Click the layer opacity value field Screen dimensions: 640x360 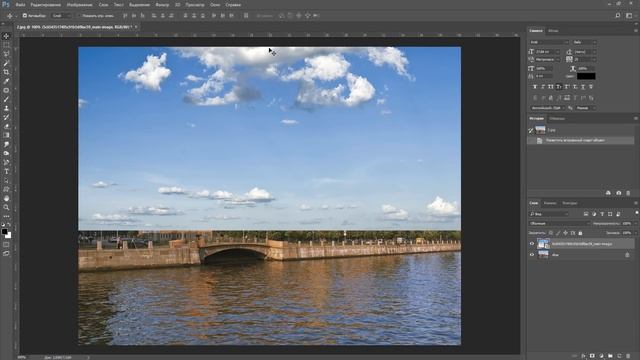tap(627, 224)
